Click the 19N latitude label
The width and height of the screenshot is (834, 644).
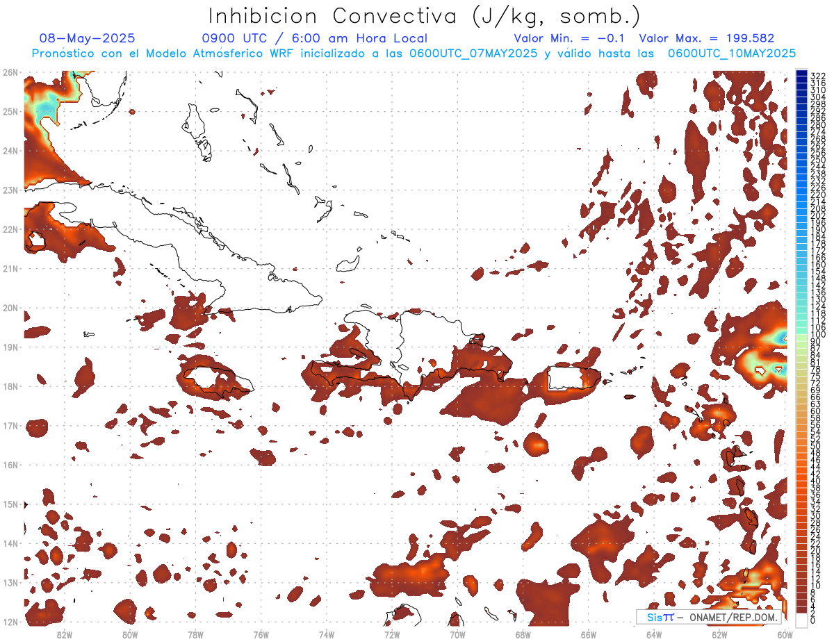pyautogui.click(x=10, y=347)
